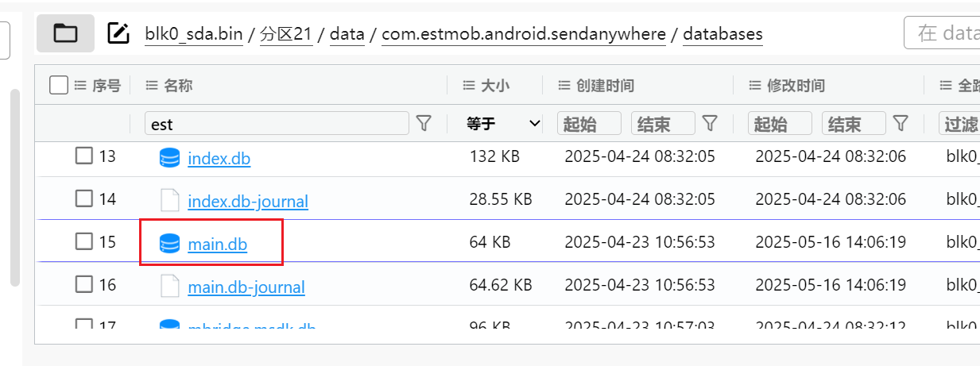
Task: Click the folder icon button in path bar
Action: [65, 33]
